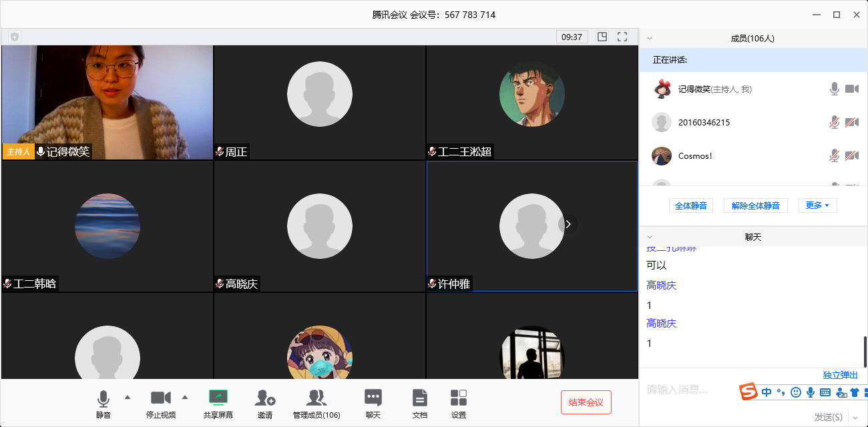Enter fullscreen using the expand icon
Viewport: 868px width, 427px height.
coord(622,37)
